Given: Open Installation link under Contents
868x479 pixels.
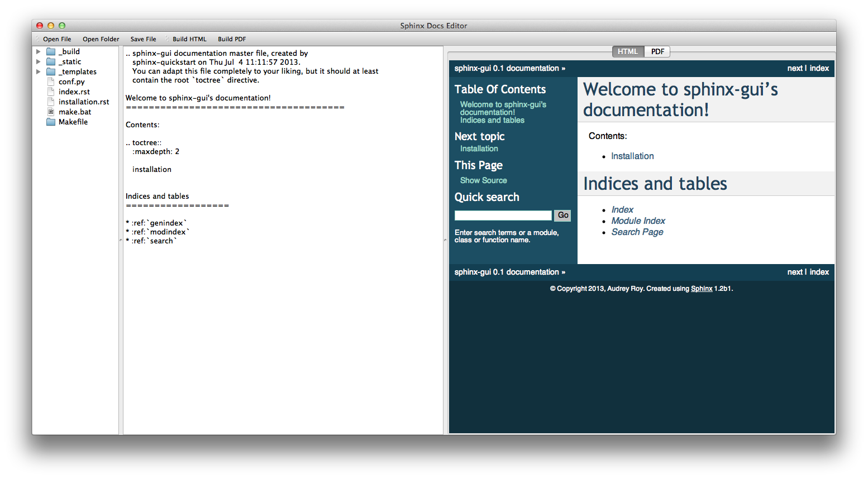Looking at the screenshot, I should coord(632,156).
